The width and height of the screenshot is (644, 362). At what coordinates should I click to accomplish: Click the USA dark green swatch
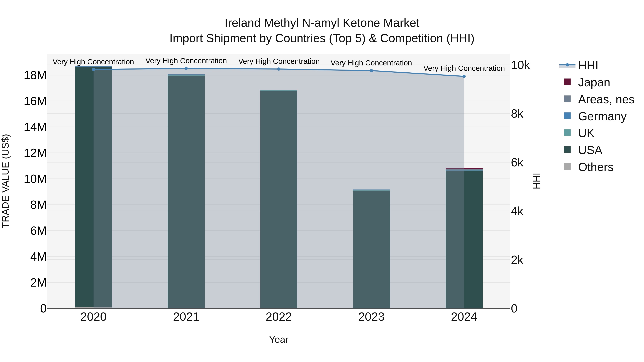tap(567, 150)
